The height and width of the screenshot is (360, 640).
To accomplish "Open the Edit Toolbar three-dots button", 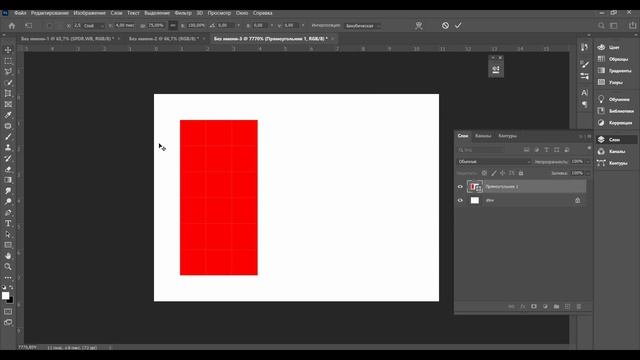I will click(x=8, y=278).
